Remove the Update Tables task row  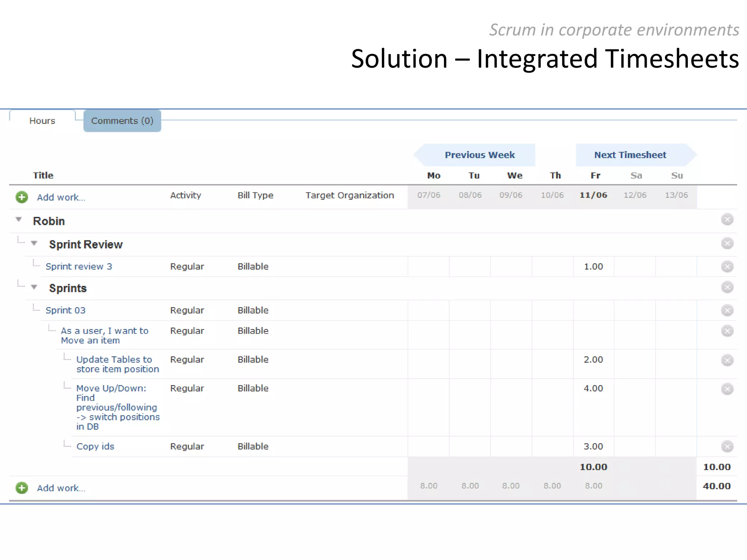727,360
